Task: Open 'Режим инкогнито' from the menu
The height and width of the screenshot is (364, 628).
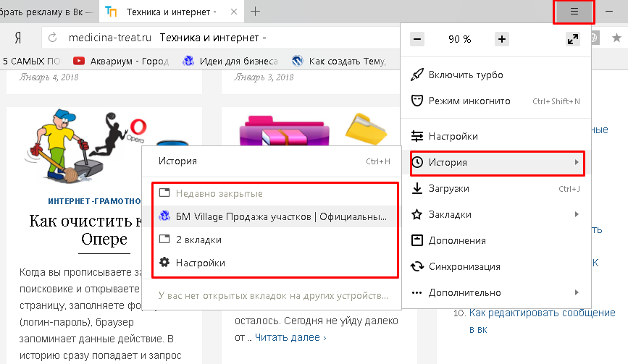Action: (496, 101)
